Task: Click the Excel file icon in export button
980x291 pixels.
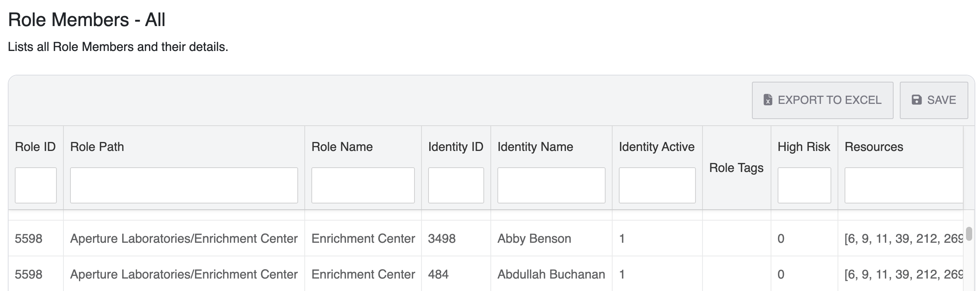Action: pos(767,100)
